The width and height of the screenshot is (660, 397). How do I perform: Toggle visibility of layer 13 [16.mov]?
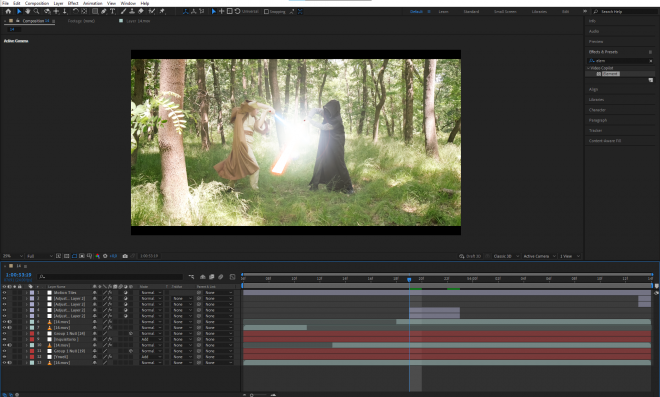[x=4, y=362]
